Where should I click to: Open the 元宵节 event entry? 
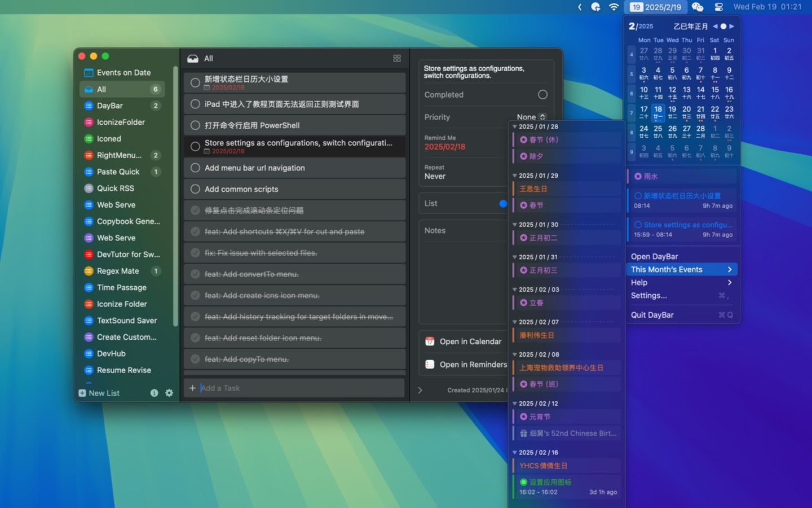tap(567, 417)
